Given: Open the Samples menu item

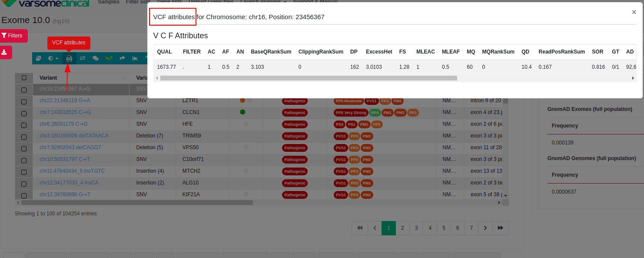Looking at the screenshot, I should pos(109,2).
